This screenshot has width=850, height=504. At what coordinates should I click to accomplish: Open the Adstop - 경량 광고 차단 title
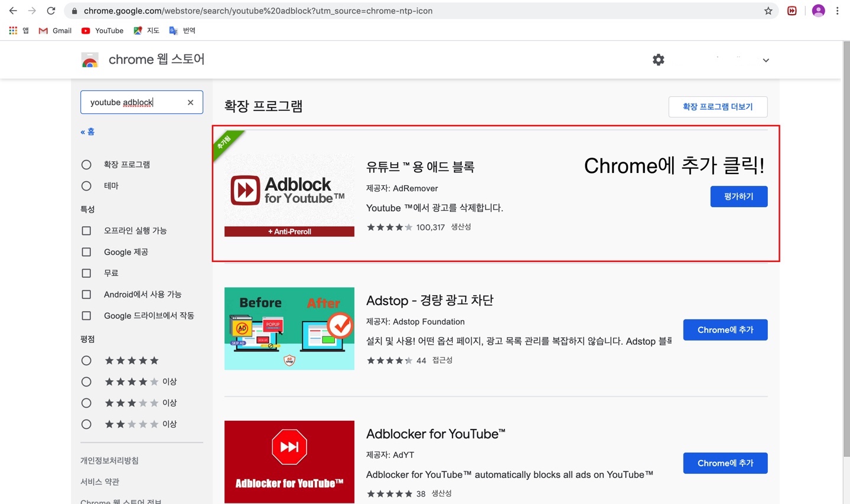pos(429,300)
